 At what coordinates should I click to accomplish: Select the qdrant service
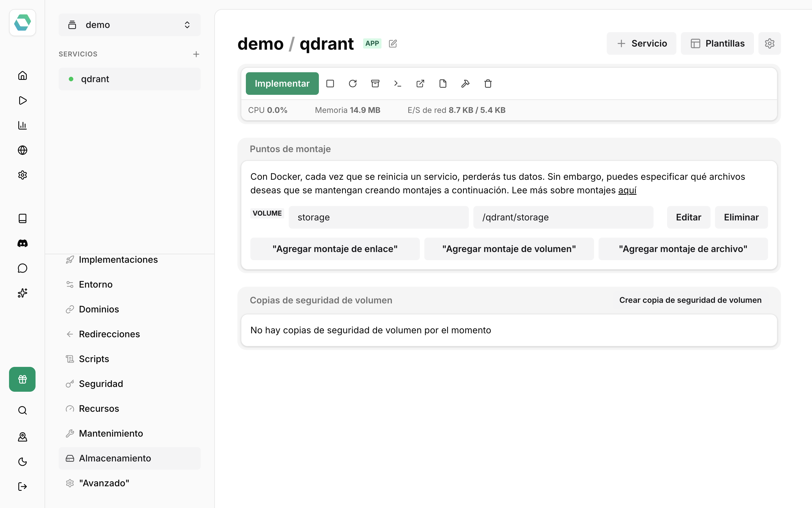click(x=129, y=79)
